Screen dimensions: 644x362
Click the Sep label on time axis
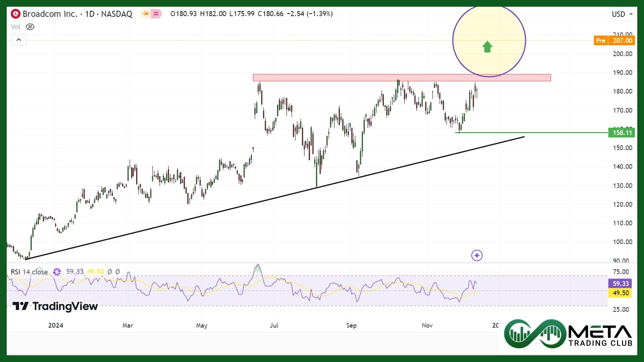point(352,325)
